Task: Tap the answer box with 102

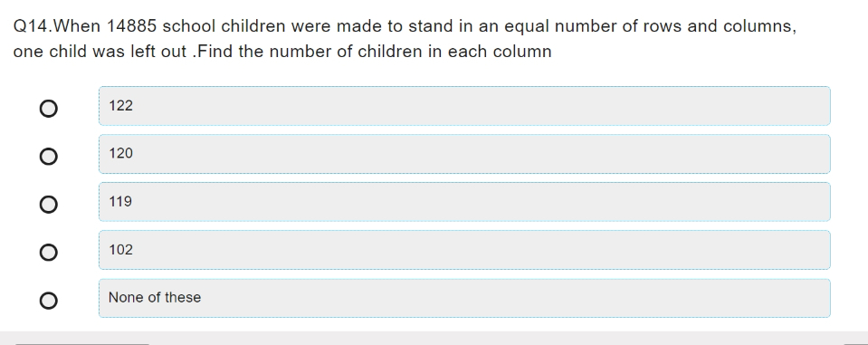Action: tap(464, 250)
